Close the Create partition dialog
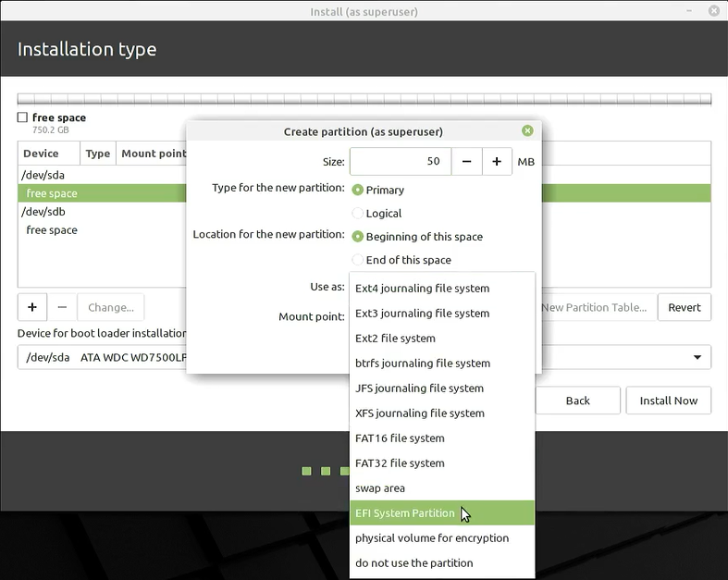 click(527, 131)
